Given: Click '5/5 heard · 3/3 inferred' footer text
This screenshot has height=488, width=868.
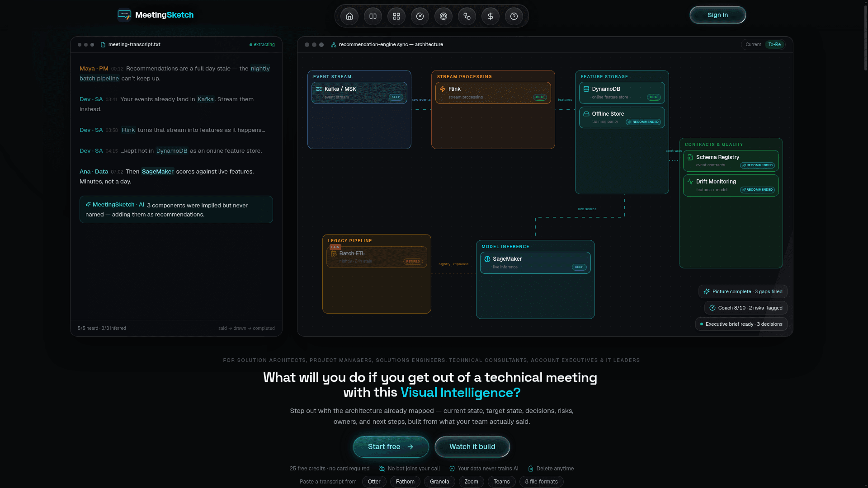Looking at the screenshot, I should click(102, 328).
